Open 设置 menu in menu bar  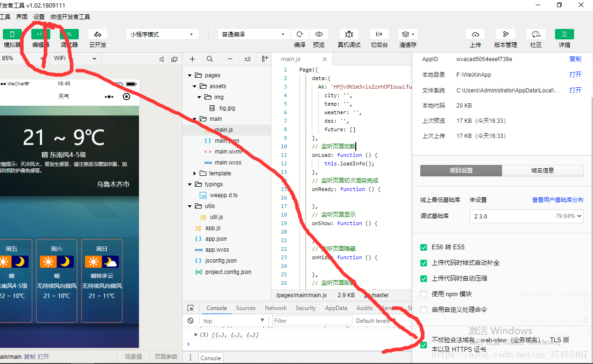coord(39,17)
